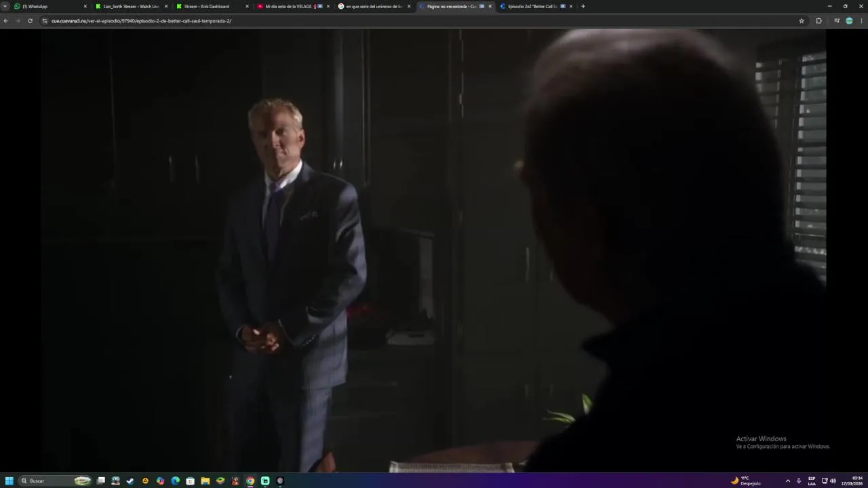Close the Página no encontrada tab
This screenshot has height=488, width=868.
click(490, 6)
